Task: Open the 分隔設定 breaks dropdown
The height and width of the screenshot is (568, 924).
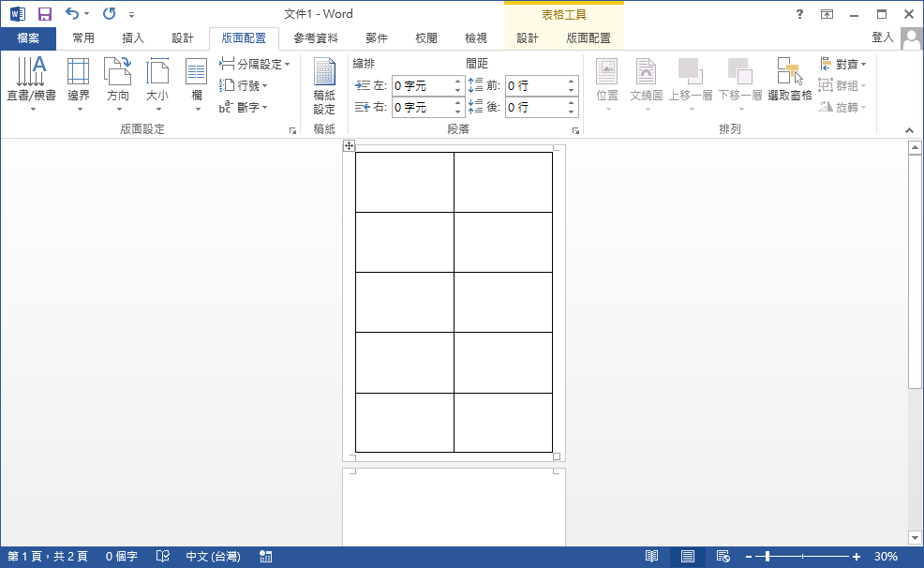Action: coord(255,64)
